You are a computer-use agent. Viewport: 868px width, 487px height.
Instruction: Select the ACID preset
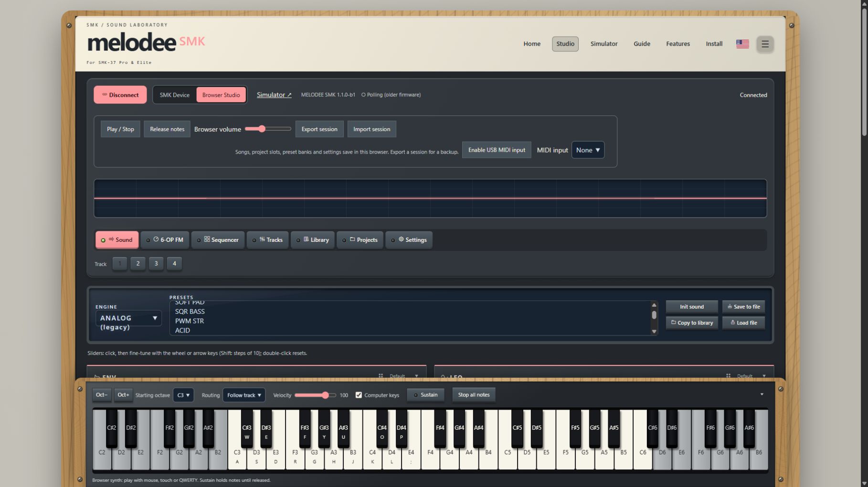tap(182, 330)
